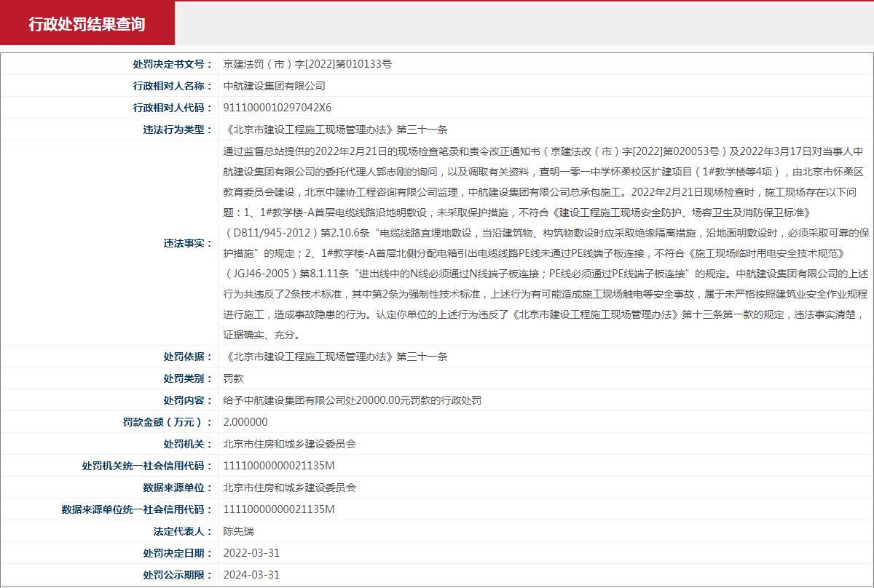Click the 处罚决定日期 label

[178, 553]
